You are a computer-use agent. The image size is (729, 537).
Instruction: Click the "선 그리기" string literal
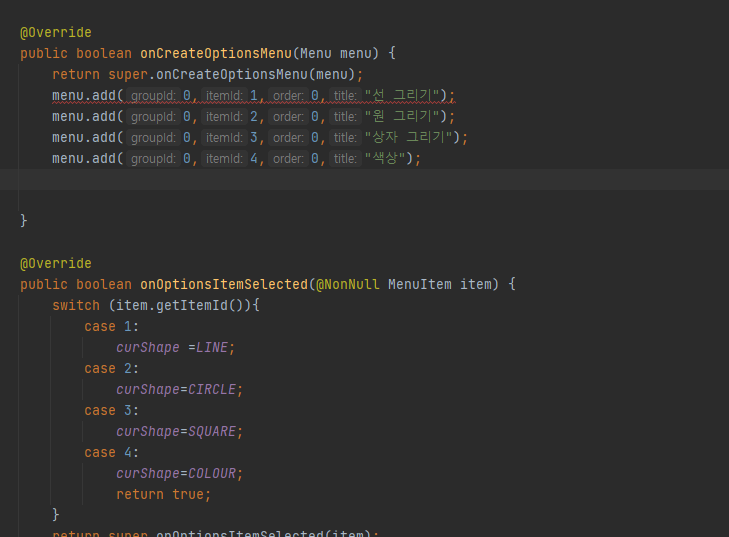tap(402, 96)
